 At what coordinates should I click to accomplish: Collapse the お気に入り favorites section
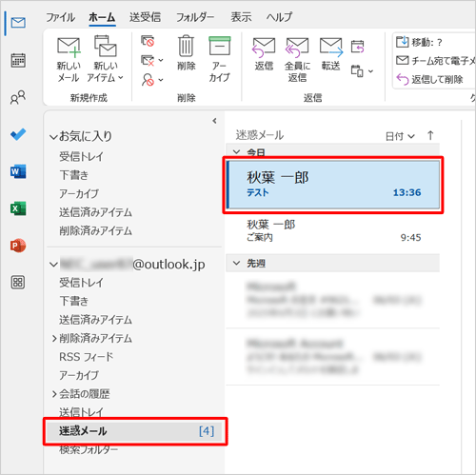point(53,137)
